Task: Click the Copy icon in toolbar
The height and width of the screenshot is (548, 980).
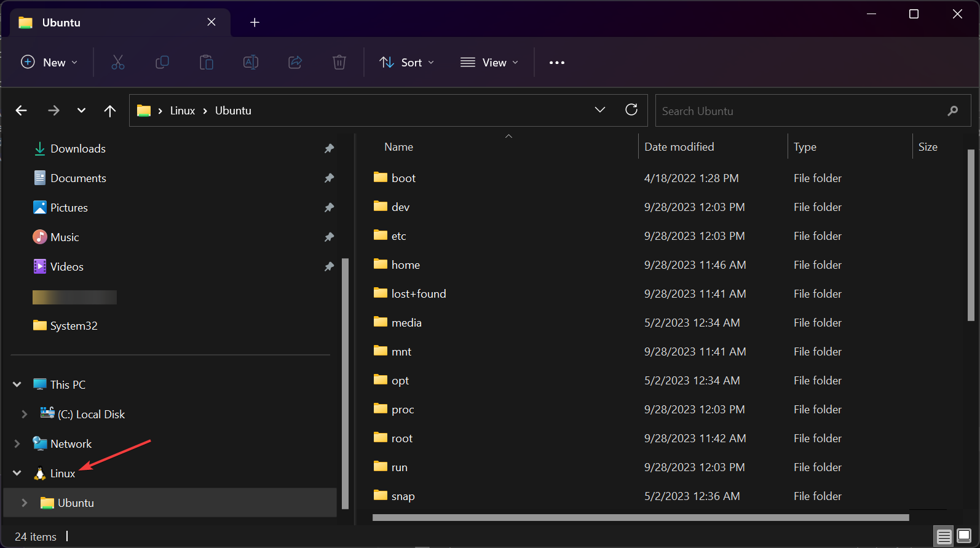Action: click(x=162, y=62)
